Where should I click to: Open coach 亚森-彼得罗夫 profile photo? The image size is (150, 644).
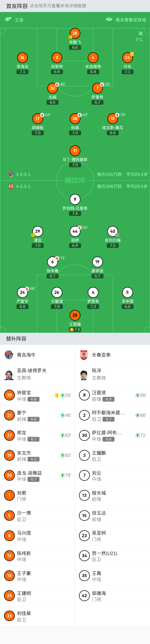tap(9, 375)
